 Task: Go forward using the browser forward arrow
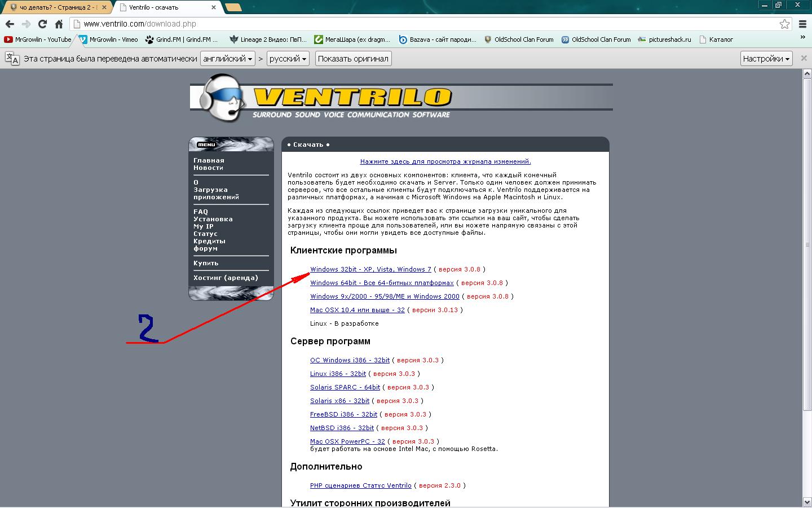[x=26, y=24]
